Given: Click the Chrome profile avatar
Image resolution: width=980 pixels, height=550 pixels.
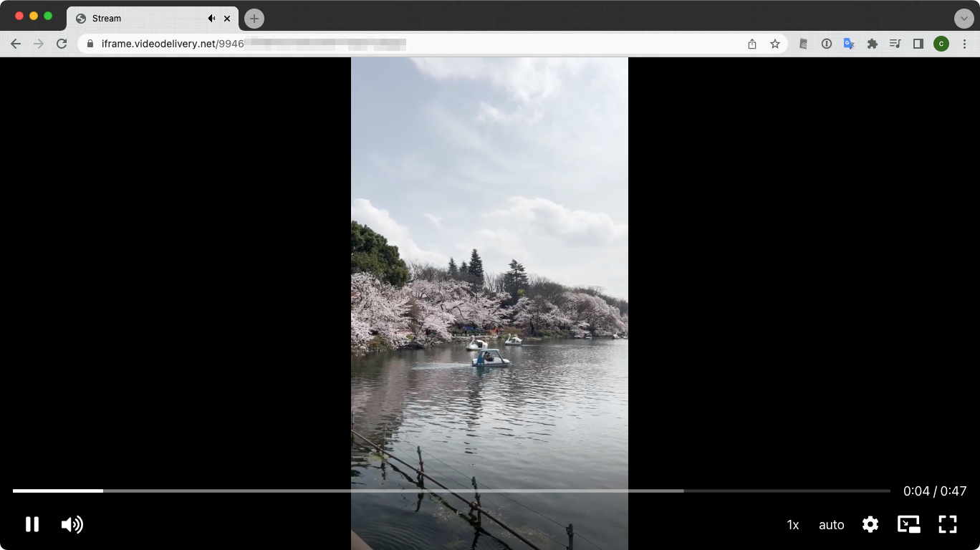Looking at the screenshot, I should [x=941, y=44].
